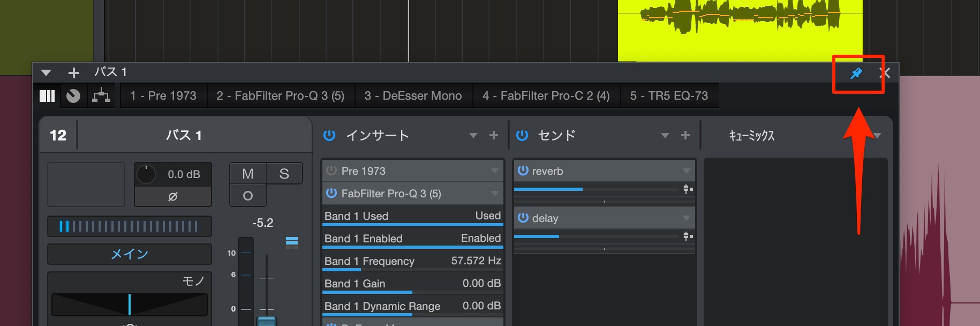
Task: Select the channel strip view icon
Action: 47,96
